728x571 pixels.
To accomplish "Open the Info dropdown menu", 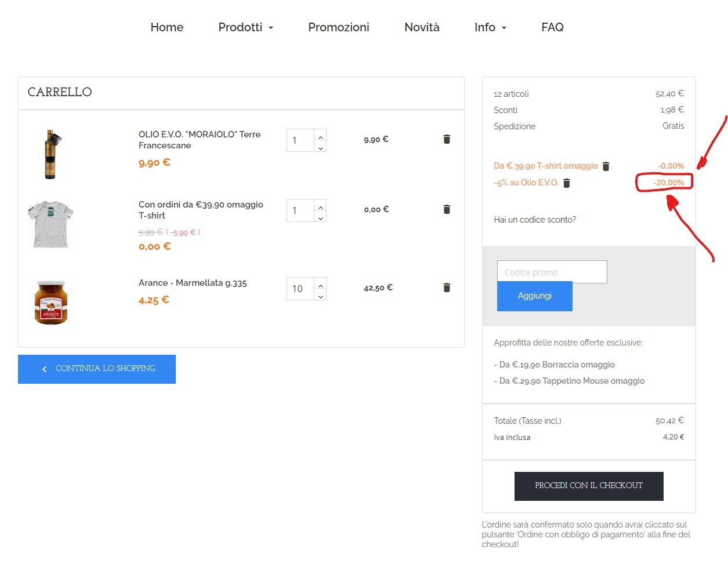I will [490, 27].
